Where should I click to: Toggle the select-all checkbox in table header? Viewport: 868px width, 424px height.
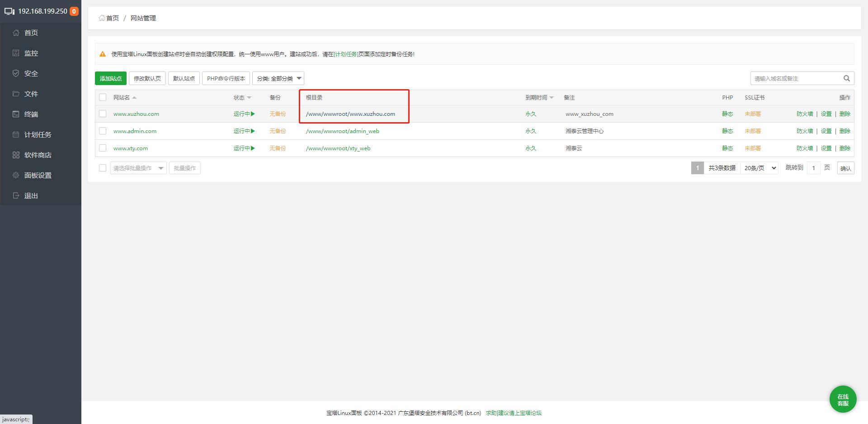(x=103, y=97)
